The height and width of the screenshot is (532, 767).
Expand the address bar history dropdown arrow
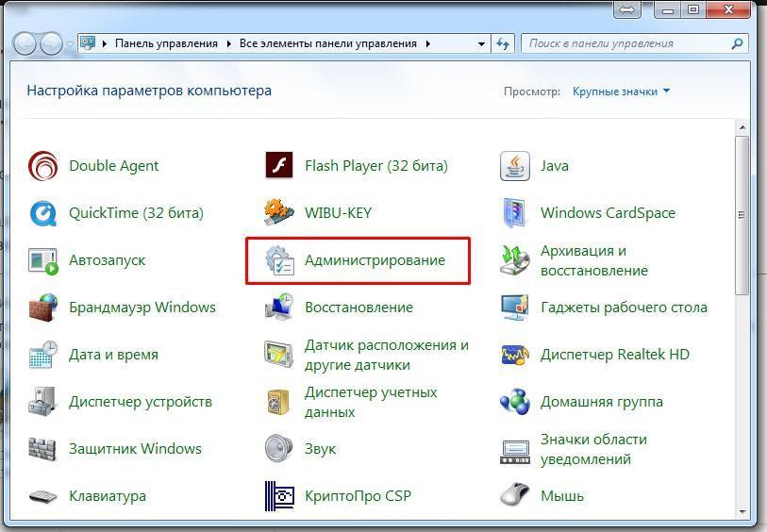pos(481,44)
